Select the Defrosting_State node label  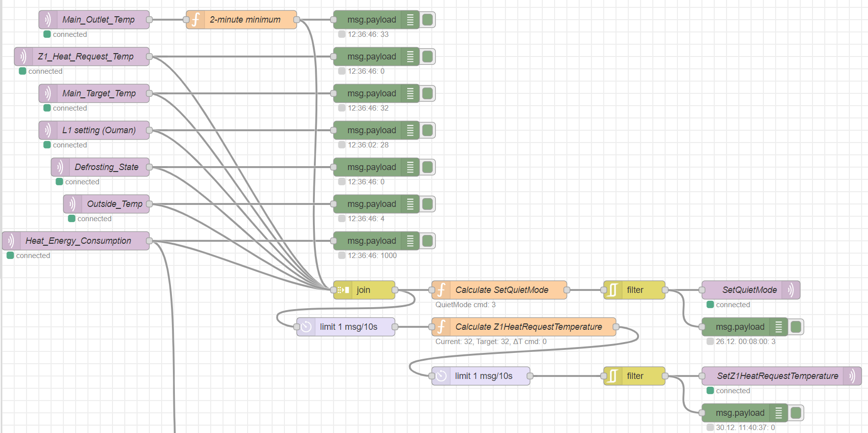(x=106, y=167)
